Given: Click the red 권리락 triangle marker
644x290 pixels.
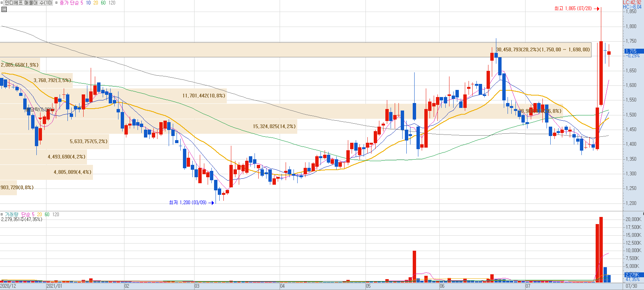Looking at the screenshot, I should click(x=40, y=118).
